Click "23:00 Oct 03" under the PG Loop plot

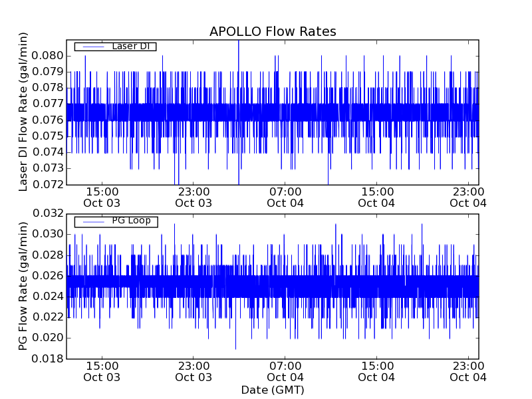194,372
